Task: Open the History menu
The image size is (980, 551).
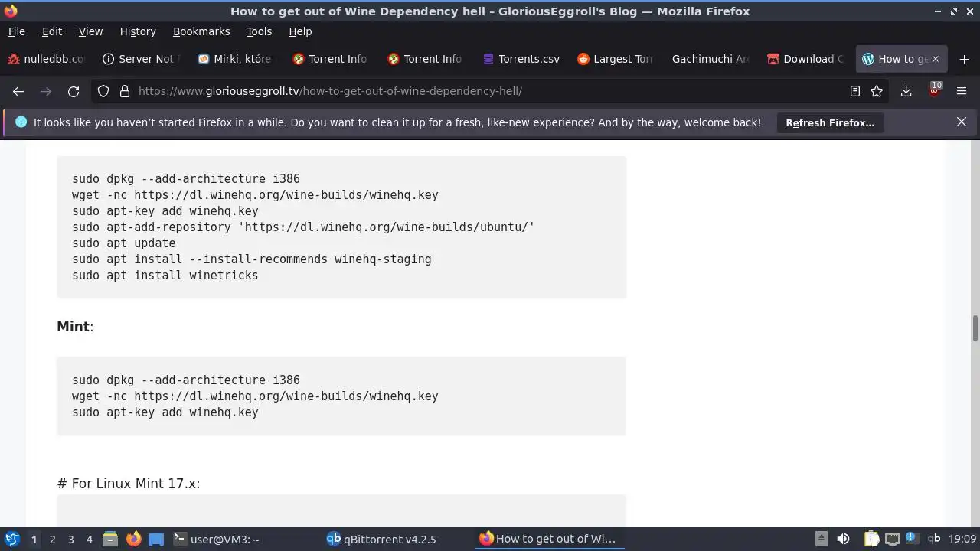Action: [x=138, y=31]
